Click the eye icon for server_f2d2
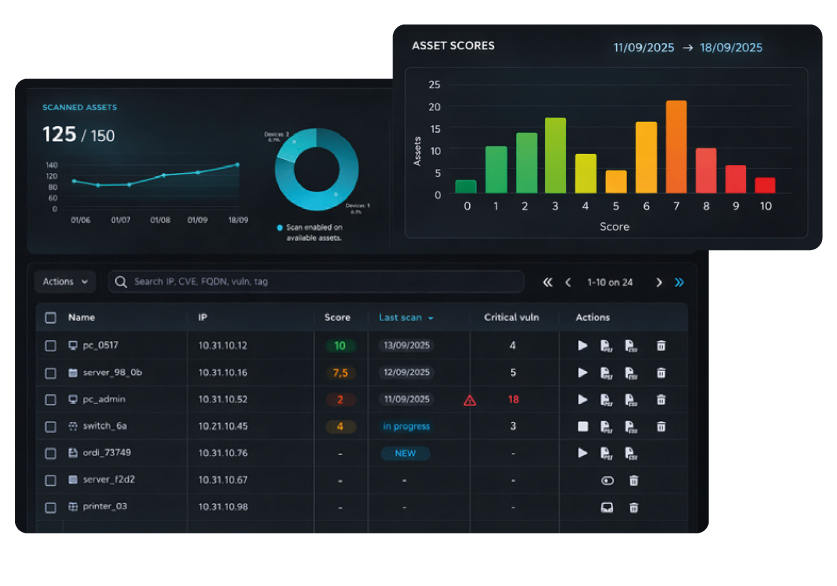Viewport: 837px width, 586px height. pyautogui.click(x=606, y=480)
